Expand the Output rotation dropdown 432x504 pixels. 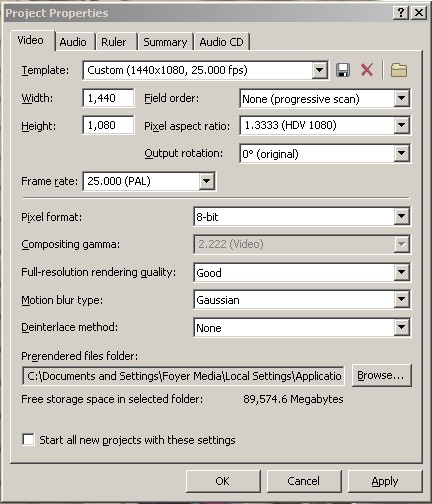point(401,153)
